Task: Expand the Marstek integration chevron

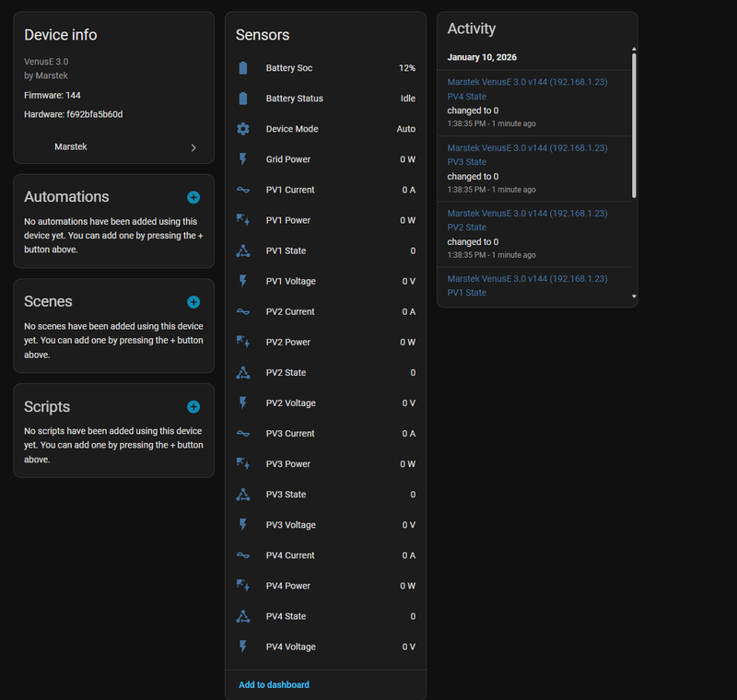Action: coord(193,147)
